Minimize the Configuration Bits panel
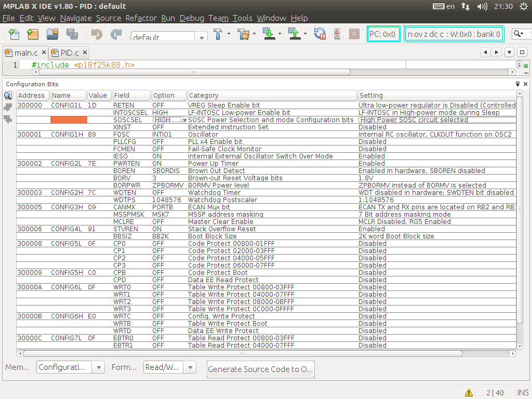This screenshot has height=399, width=532. [x=517, y=84]
